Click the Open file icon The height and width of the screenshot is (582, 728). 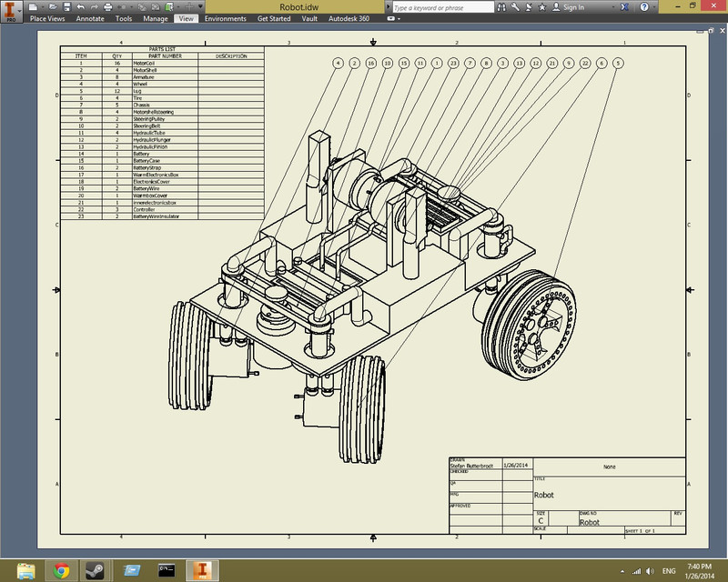[51, 6]
